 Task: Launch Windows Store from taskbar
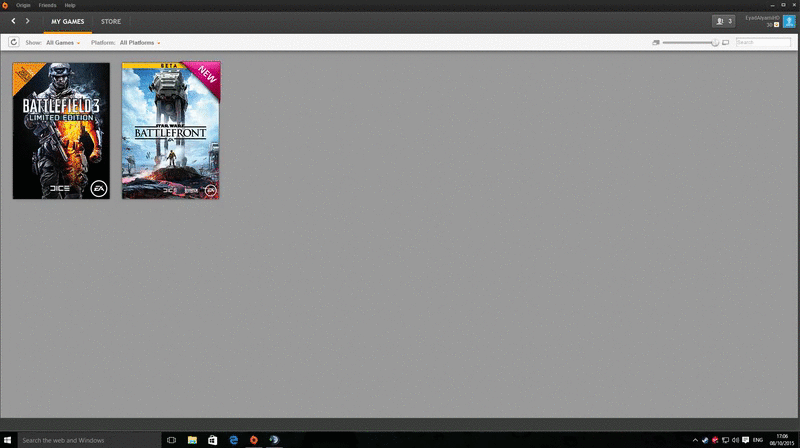coord(213,440)
